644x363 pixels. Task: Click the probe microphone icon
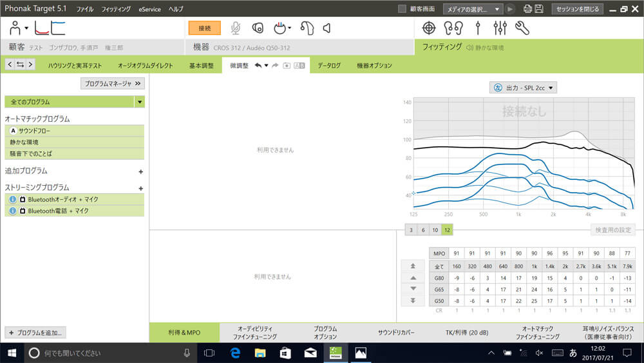477,28
